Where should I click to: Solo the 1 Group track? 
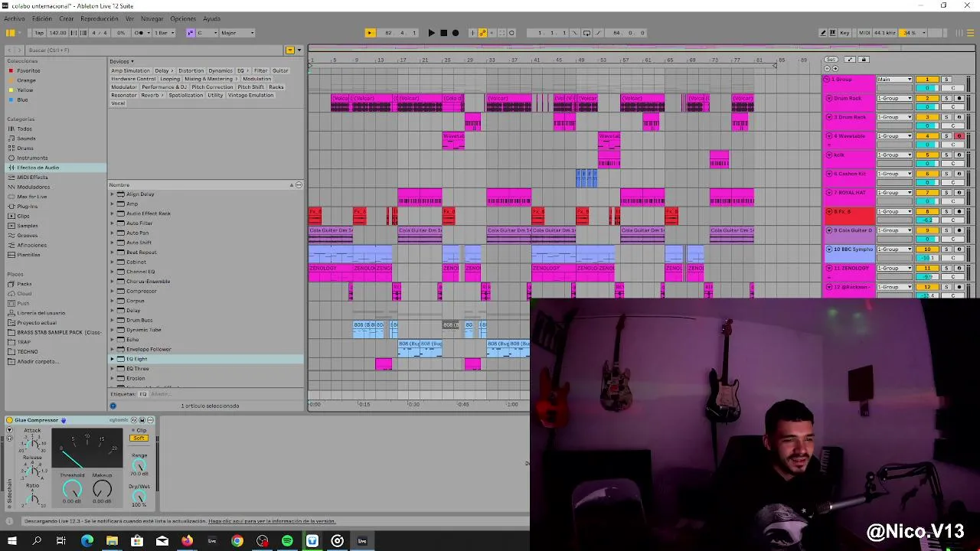946,80
